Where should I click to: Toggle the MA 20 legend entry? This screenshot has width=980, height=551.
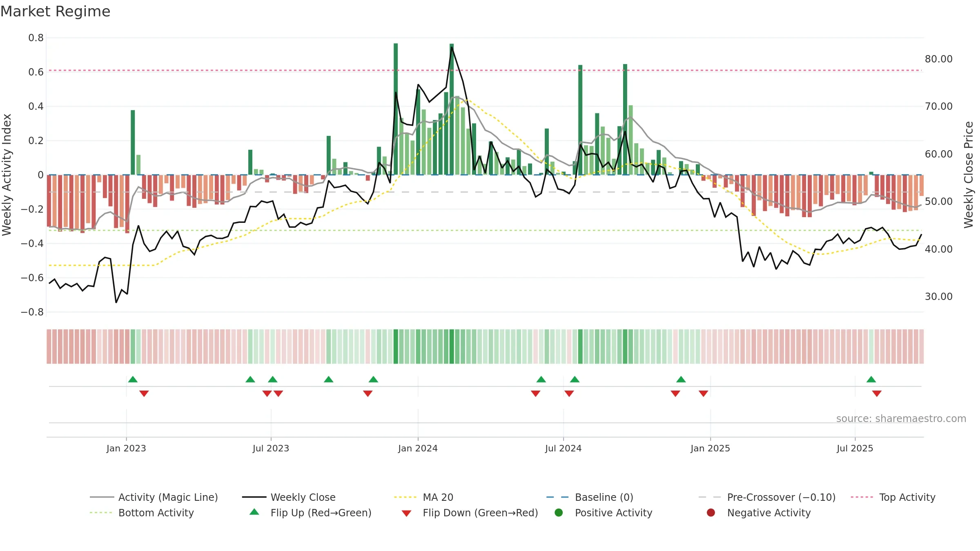pyautogui.click(x=423, y=497)
